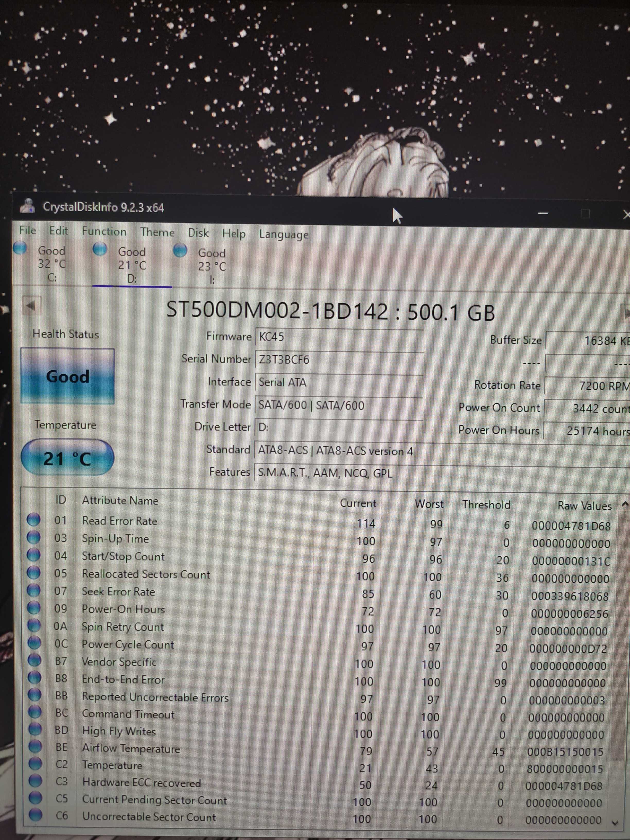Go to previous disk with left arrow
630x840 pixels.
31,305
